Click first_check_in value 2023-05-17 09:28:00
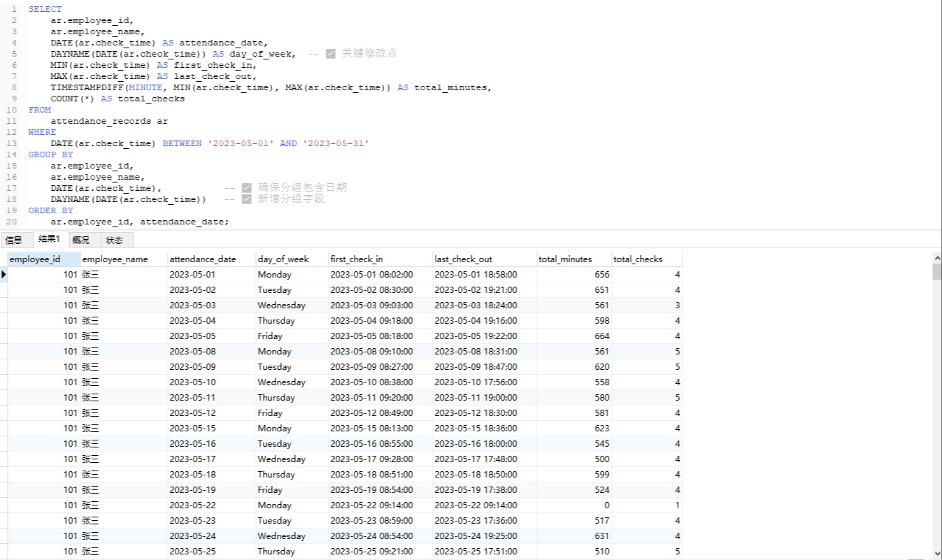The width and height of the screenshot is (942, 560). click(380, 459)
